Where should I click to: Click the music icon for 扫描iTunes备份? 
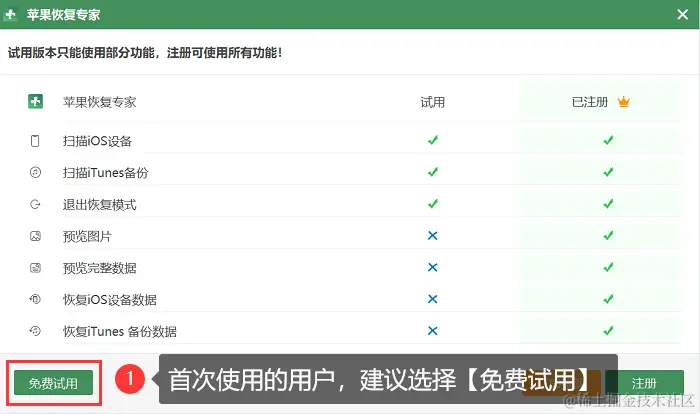[35, 172]
